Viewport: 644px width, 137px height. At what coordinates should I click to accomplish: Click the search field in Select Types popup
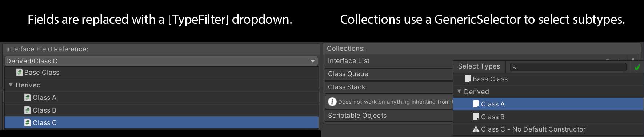click(568, 67)
